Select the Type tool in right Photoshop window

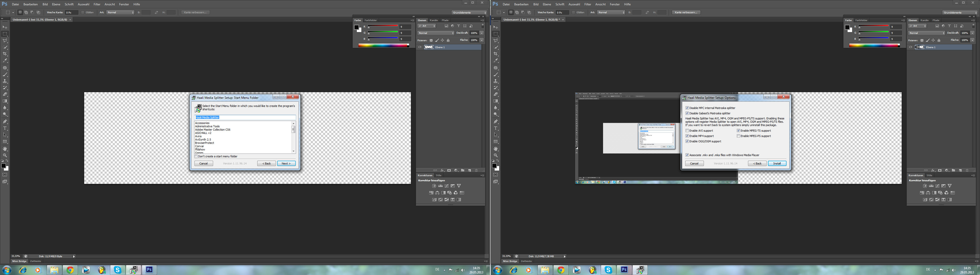coord(496,128)
